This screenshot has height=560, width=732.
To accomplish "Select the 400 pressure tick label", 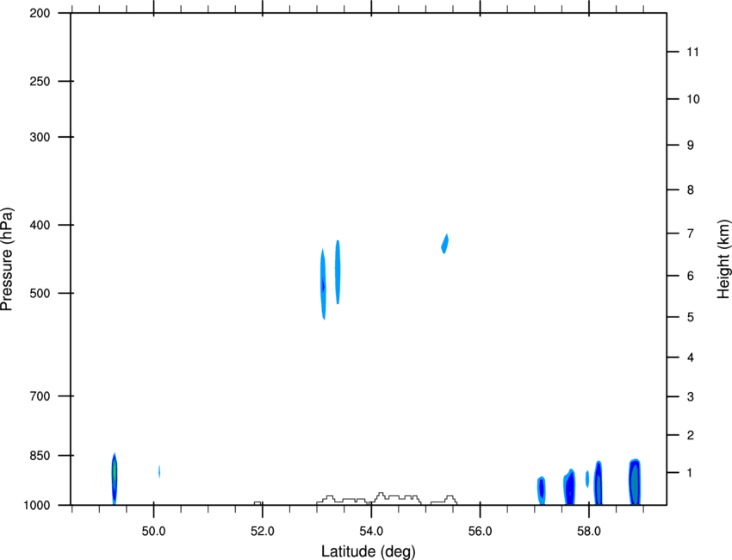I will pos(40,225).
